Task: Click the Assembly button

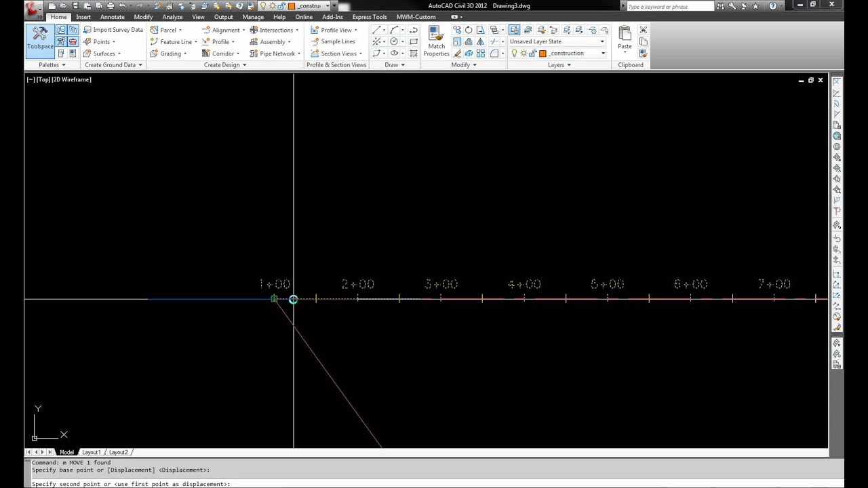Action: click(x=270, y=41)
